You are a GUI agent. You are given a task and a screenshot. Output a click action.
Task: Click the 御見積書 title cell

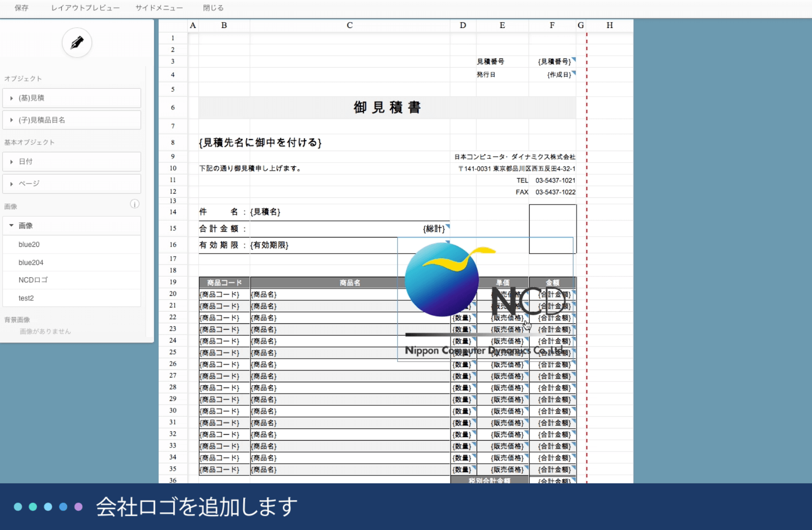(x=387, y=107)
